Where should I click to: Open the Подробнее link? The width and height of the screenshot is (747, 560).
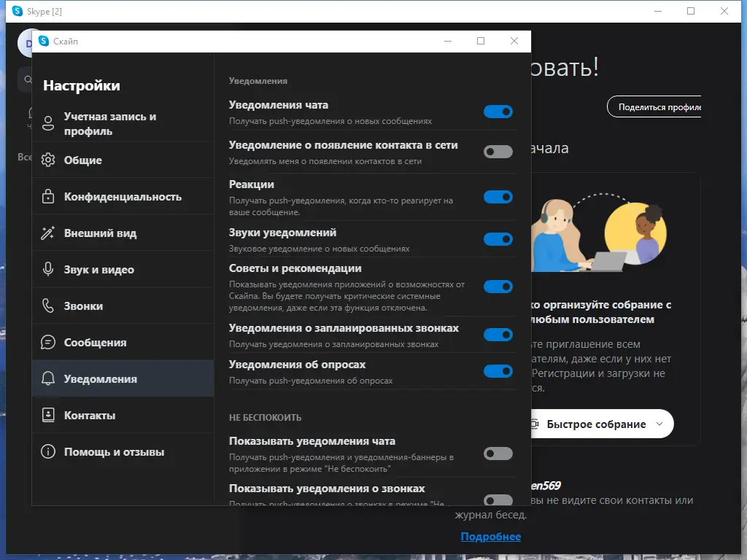click(x=491, y=536)
